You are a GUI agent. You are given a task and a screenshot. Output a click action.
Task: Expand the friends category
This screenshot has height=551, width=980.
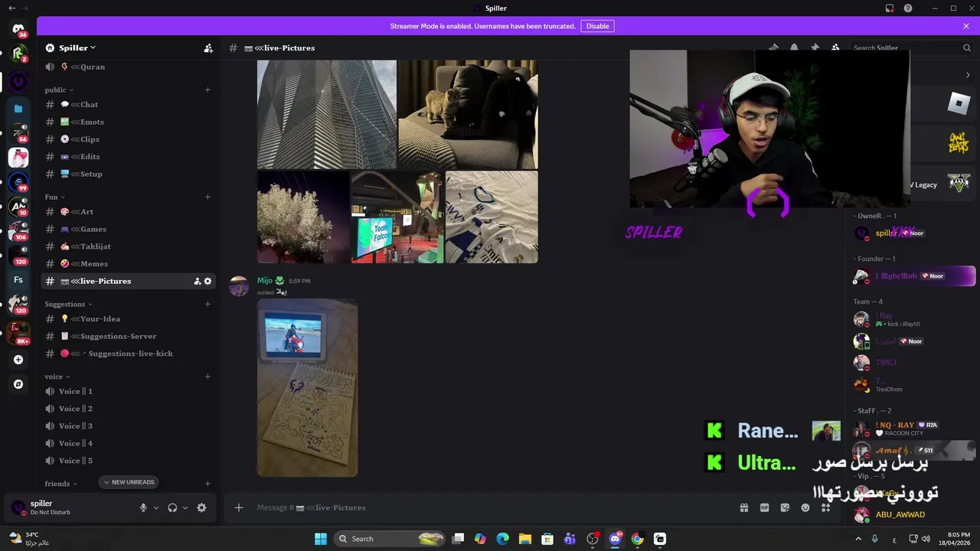tap(61, 484)
